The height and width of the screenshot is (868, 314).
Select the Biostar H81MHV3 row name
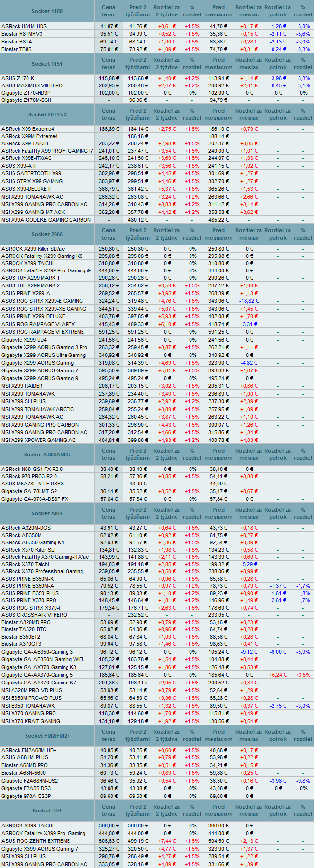(x=22, y=34)
